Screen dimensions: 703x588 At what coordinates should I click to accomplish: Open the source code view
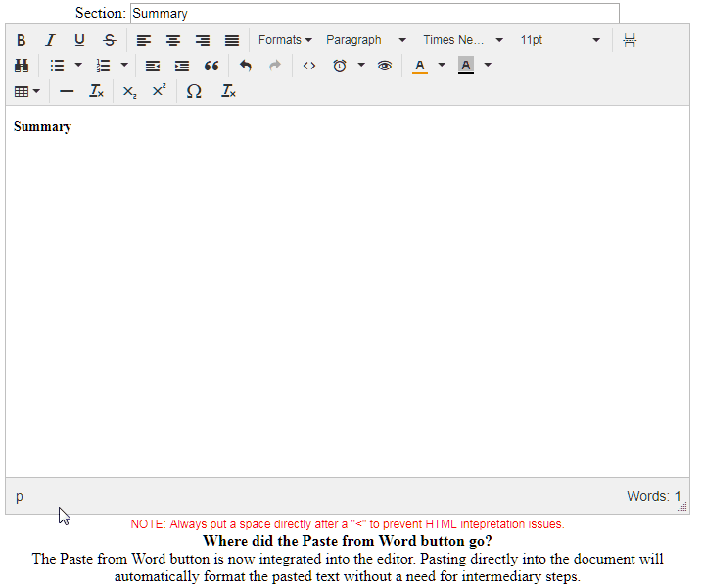[309, 66]
